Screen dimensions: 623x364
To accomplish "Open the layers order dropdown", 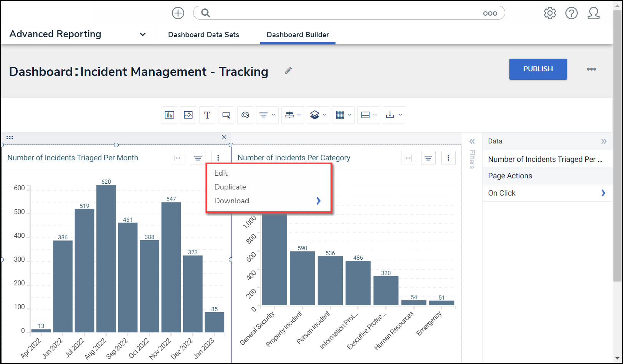I will 318,115.
